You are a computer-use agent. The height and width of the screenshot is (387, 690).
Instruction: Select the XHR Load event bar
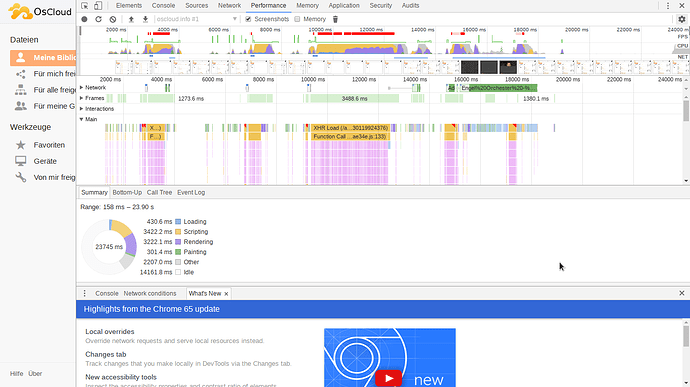point(350,128)
